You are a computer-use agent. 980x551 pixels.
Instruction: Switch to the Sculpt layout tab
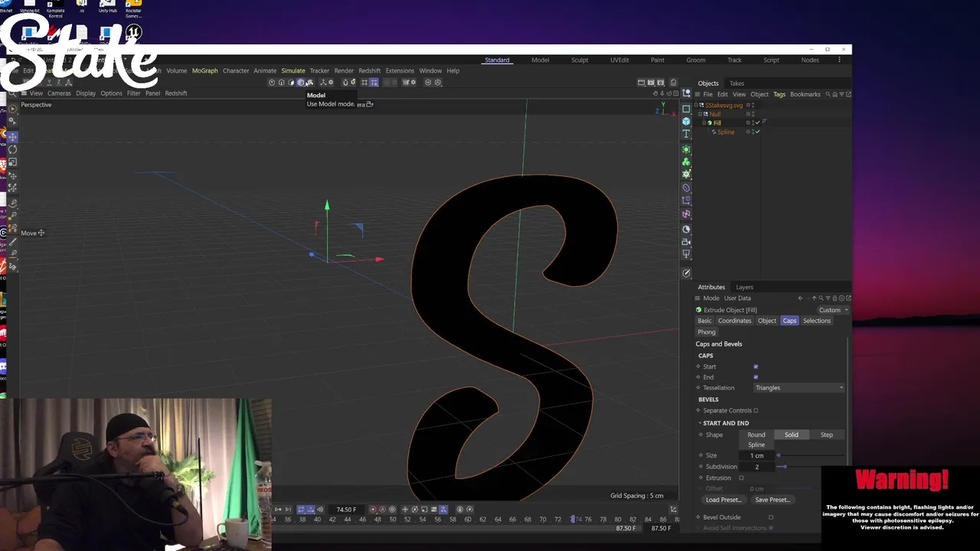pyautogui.click(x=580, y=60)
